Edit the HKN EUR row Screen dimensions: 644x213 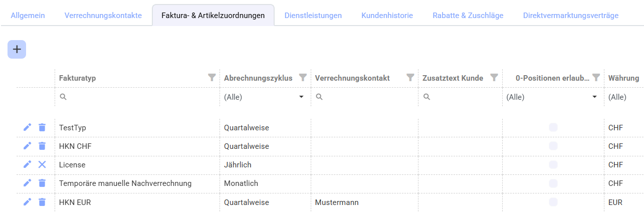pos(28,202)
